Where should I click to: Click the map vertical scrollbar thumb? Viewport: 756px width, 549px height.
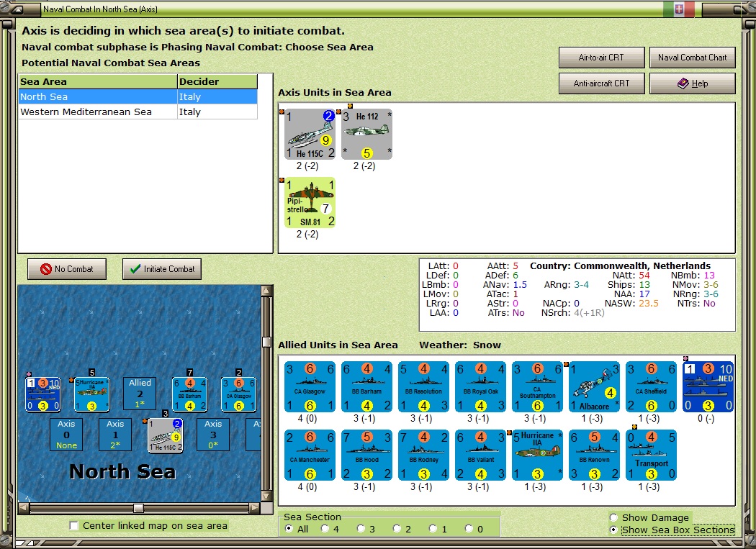(x=266, y=342)
